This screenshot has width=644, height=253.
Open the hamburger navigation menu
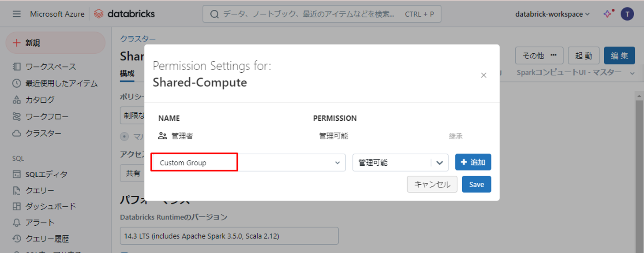(x=17, y=14)
